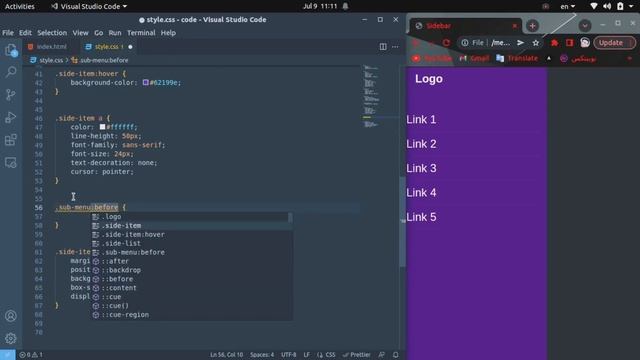This screenshot has width=640, height=360.
Task: Open the editor More Actions ellipsis menu
Action: point(395,47)
